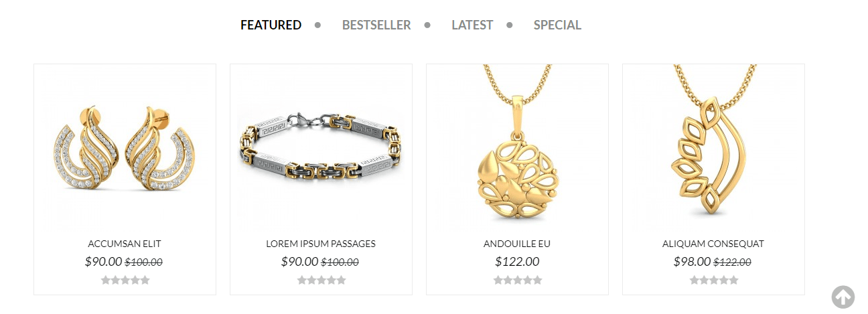This screenshot has width=868, height=314.
Task: Click the Accumsan Elit product title
Action: pos(125,244)
